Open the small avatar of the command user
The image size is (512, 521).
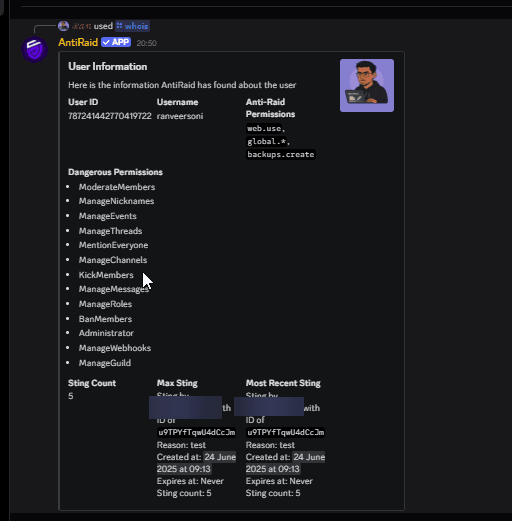63,26
